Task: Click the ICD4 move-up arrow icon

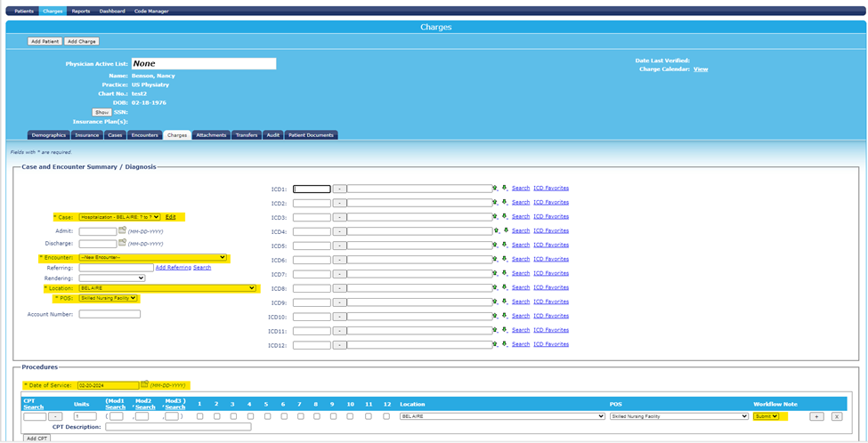Action: pos(496,230)
